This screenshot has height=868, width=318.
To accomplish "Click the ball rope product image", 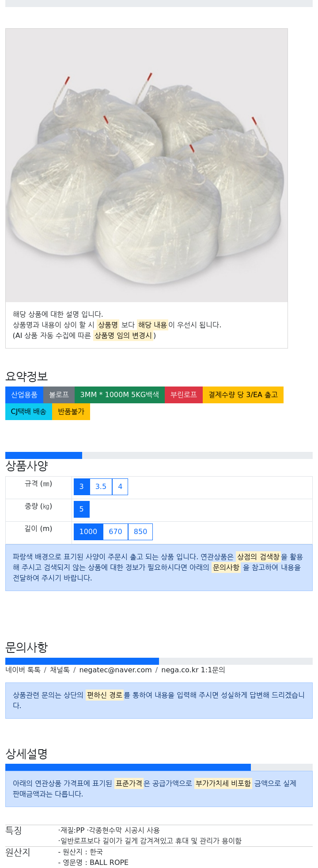I will coord(147,165).
